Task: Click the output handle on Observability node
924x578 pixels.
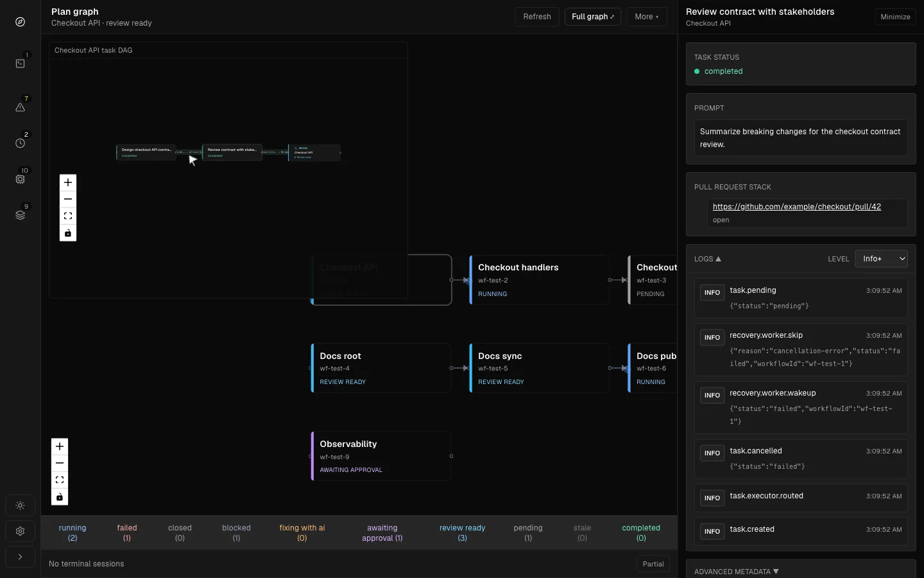Action: [x=451, y=456]
